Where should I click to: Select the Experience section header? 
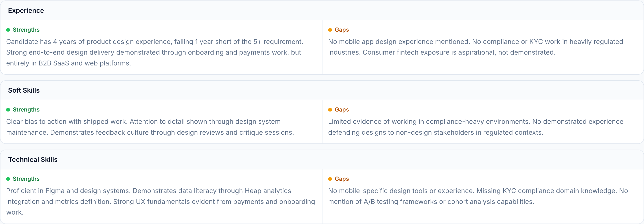(26, 10)
